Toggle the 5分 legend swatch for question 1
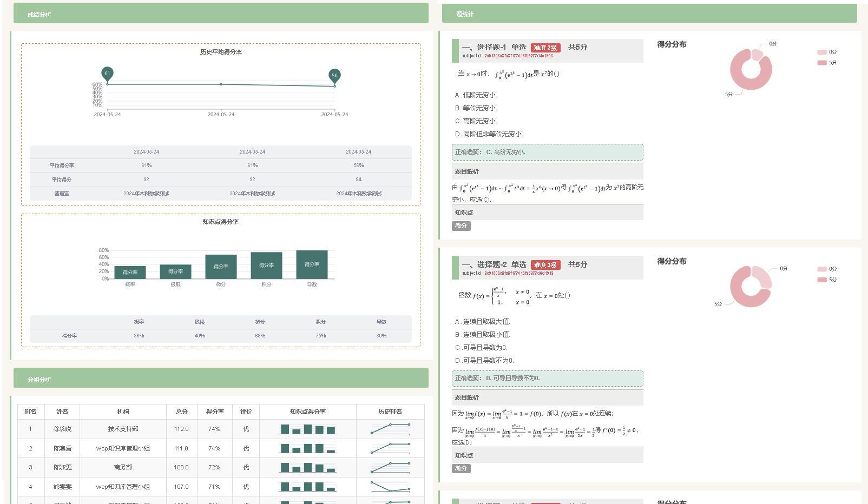This screenshot has height=504, width=868. (822, 63)
